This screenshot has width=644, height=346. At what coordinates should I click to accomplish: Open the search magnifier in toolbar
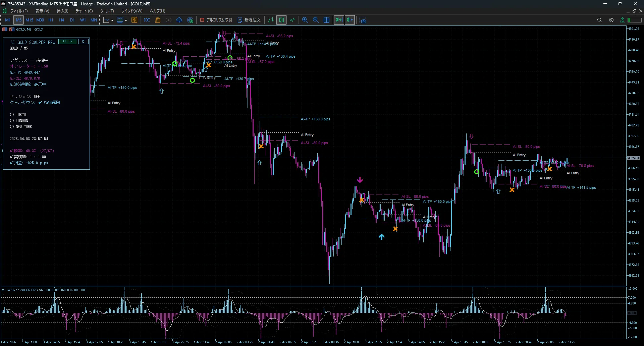pos(599,20)
